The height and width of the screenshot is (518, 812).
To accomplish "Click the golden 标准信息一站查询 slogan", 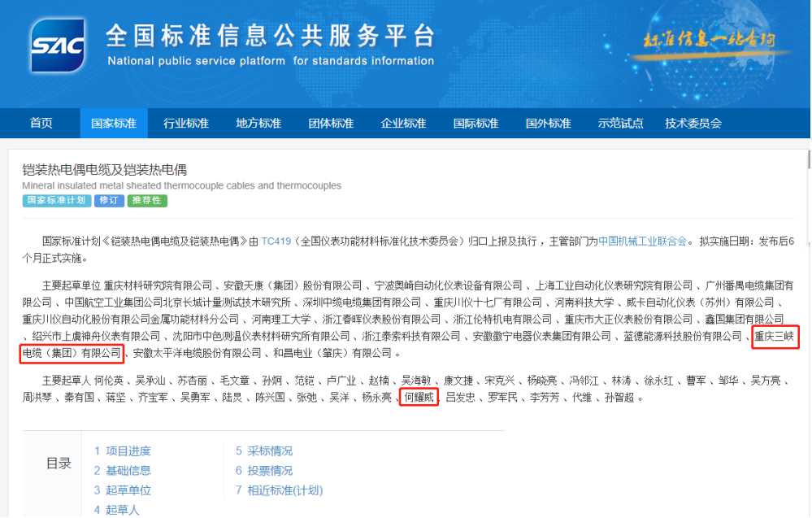I will coord(709,41).
